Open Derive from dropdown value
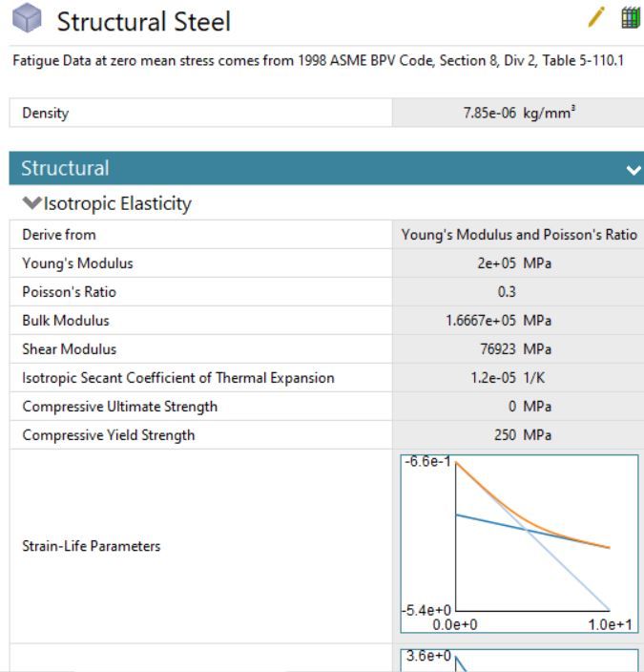 518,235
